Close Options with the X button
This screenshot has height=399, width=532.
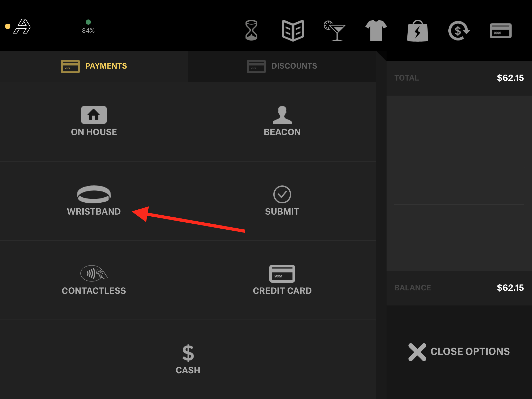point(459,352)
